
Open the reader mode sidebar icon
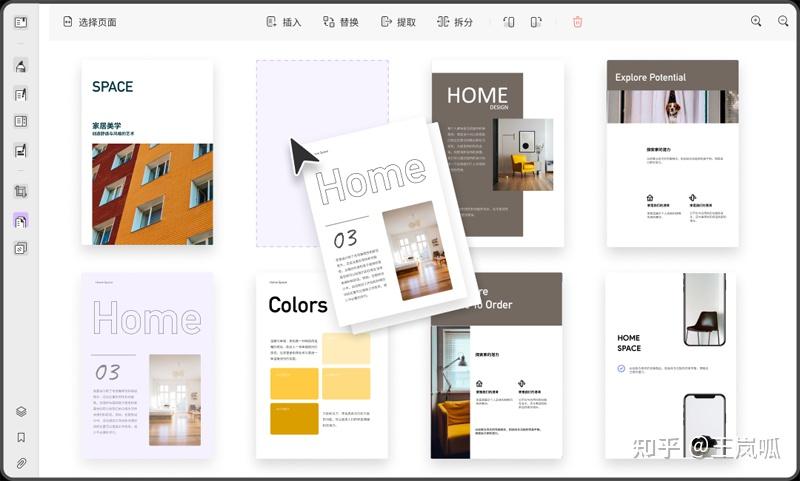[x=20, y=22]
